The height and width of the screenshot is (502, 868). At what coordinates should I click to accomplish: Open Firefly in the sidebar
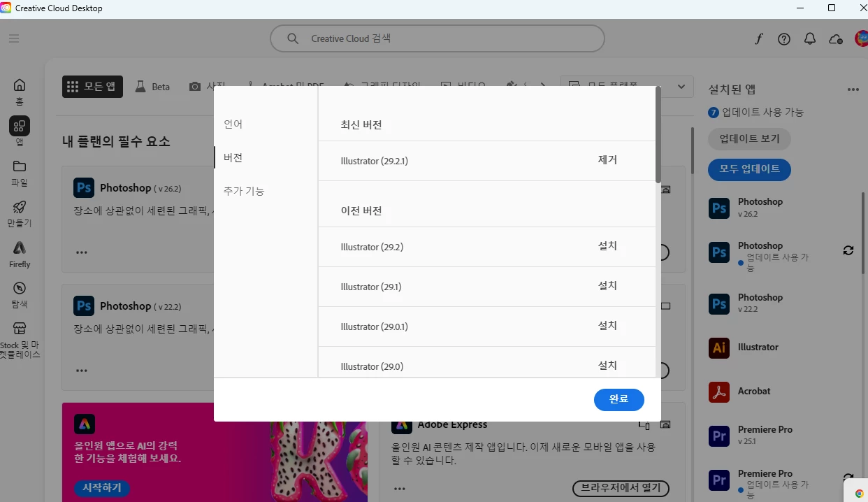click(20, 254)
